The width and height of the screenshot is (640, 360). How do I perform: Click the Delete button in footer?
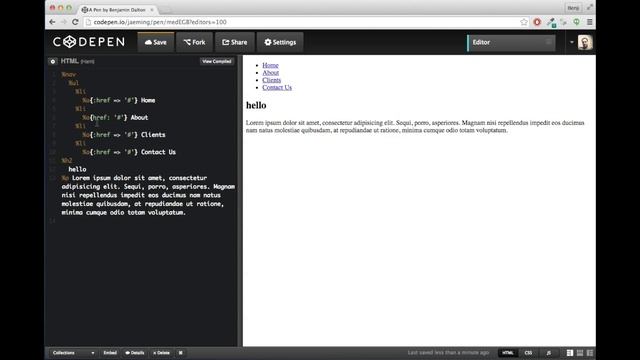(162, 353)
